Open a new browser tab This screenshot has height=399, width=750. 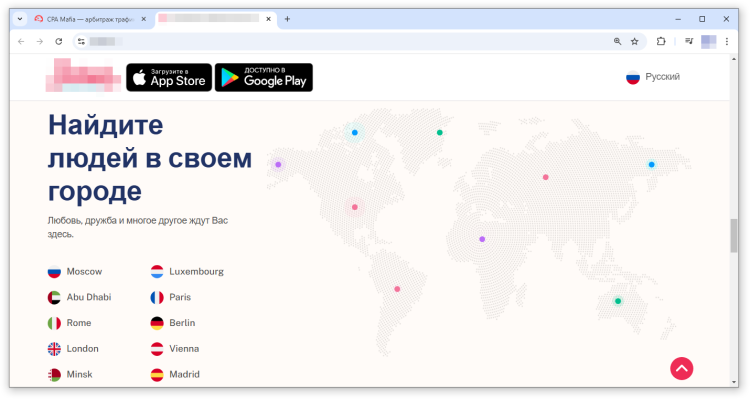pyautogui.click(x=287, y=19)
